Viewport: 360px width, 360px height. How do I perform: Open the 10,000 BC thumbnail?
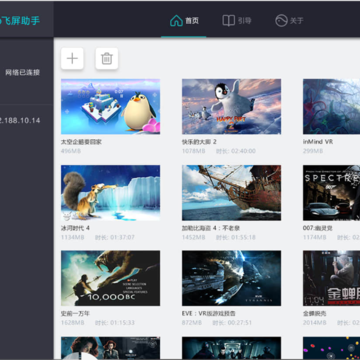coord(110,278)
